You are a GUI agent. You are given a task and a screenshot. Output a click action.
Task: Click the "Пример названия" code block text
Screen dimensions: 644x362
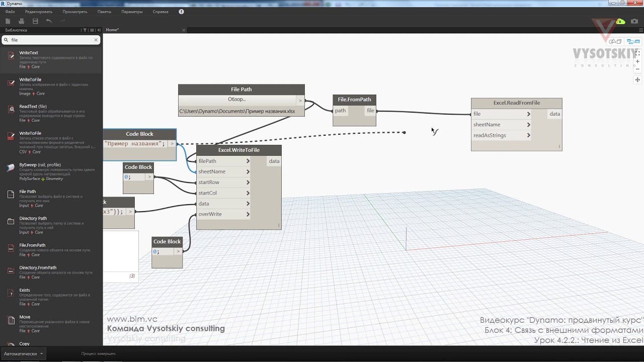tap(134, 144)
